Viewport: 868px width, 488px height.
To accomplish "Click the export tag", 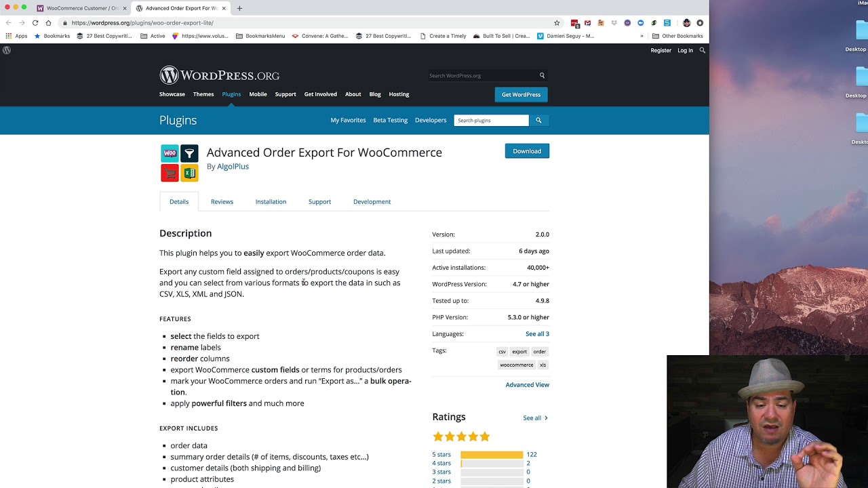I will 519,351.
